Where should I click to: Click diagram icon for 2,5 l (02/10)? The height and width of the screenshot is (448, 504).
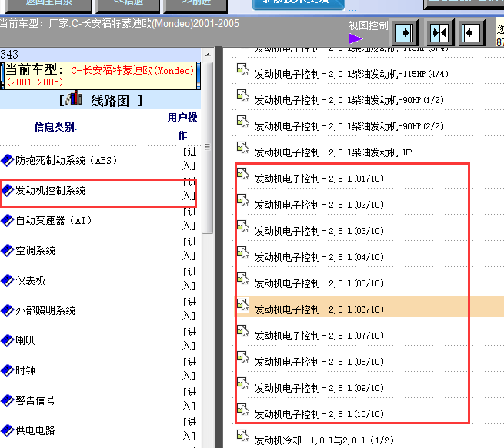point(243,201)
